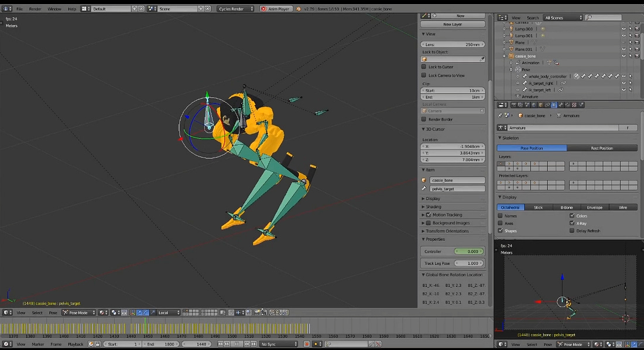Screen dimensions: 644x350
Task: Click the pin icon in properties breadcrumb
Action: pos(500,115)
